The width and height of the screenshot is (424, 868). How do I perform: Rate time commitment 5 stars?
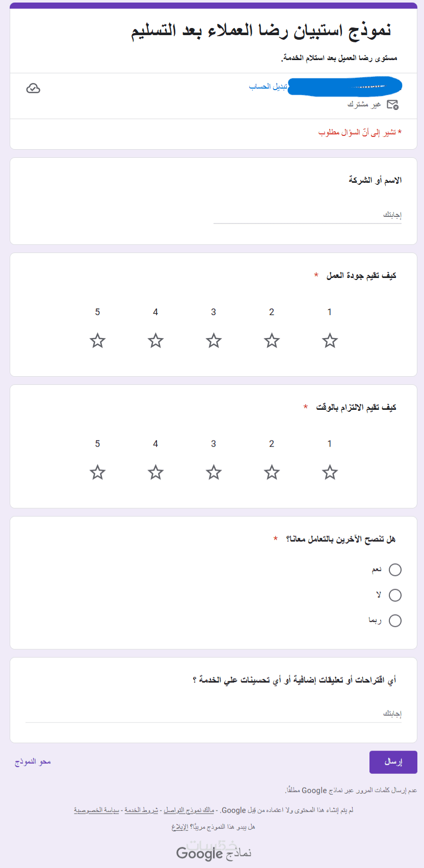(x=97, y=472)
